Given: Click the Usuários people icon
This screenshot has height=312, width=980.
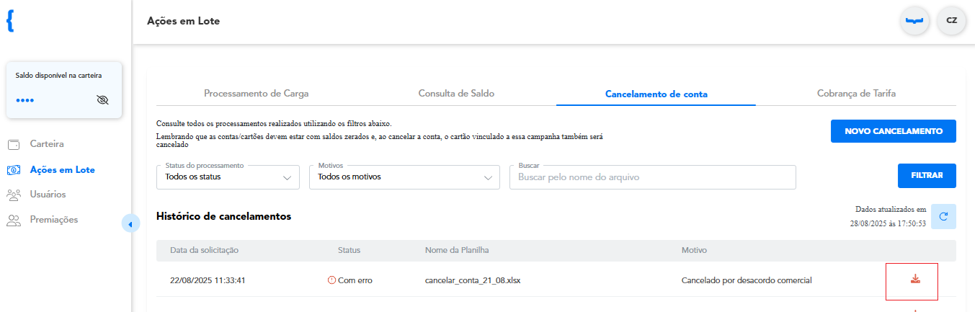Looking at the screenshot, I should 13,195.
